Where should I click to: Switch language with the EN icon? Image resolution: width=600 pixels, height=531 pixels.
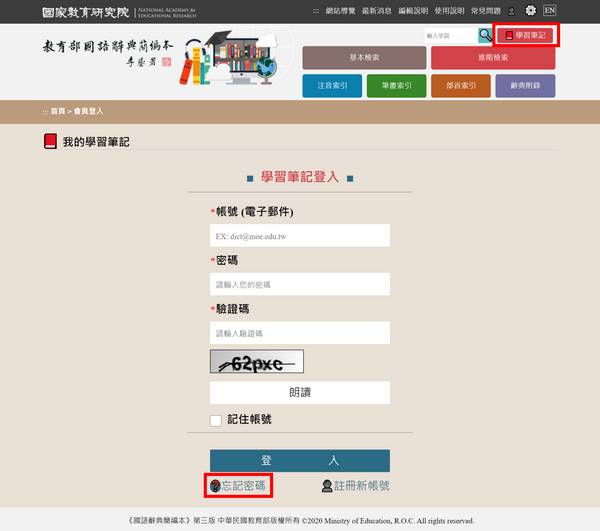coord(549,10)
